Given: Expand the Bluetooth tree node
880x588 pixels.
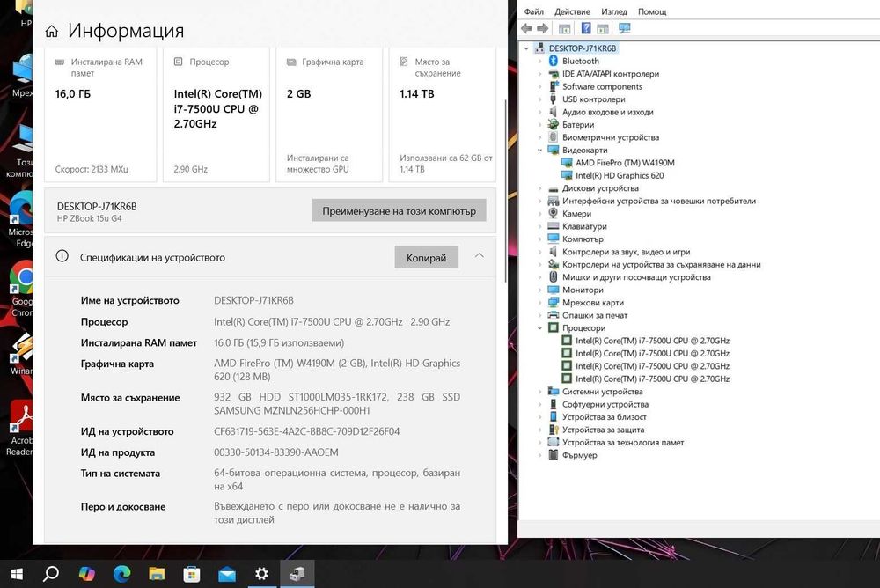Looking at the screenshot, I should click(540, 61).
